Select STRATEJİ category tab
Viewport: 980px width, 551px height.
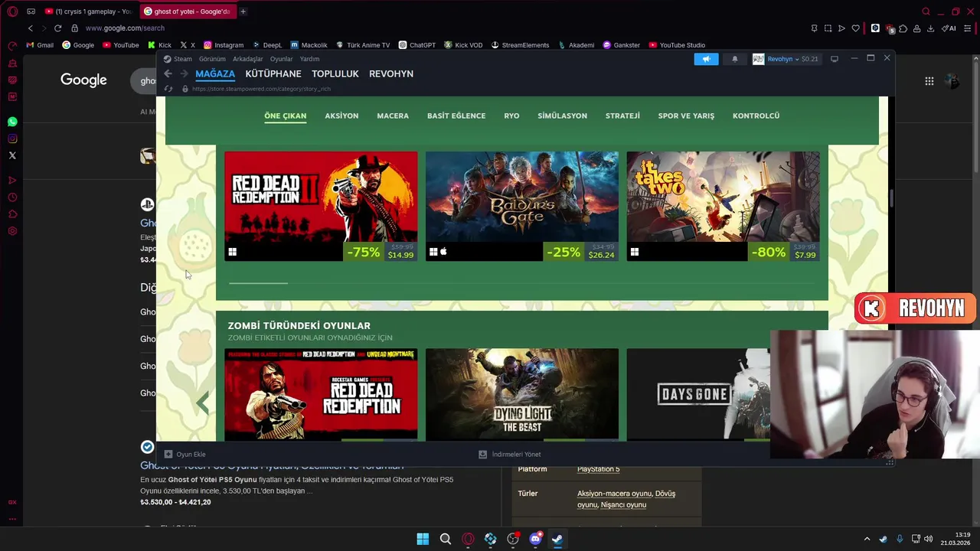pos(622,116)
